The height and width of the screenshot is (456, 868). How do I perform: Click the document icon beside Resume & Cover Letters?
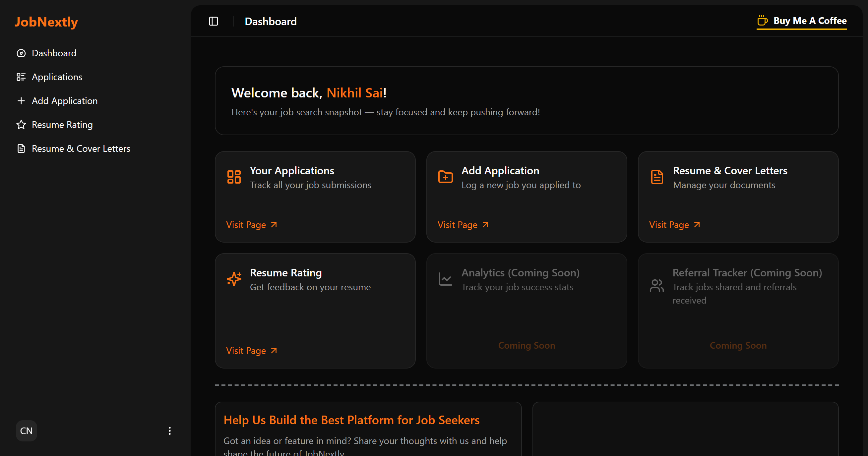coord(21,148)
